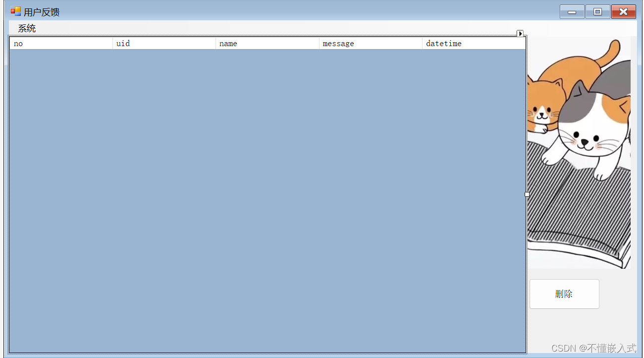Select the uid column header
Screen dimensions: 644x358
point(164,44)
